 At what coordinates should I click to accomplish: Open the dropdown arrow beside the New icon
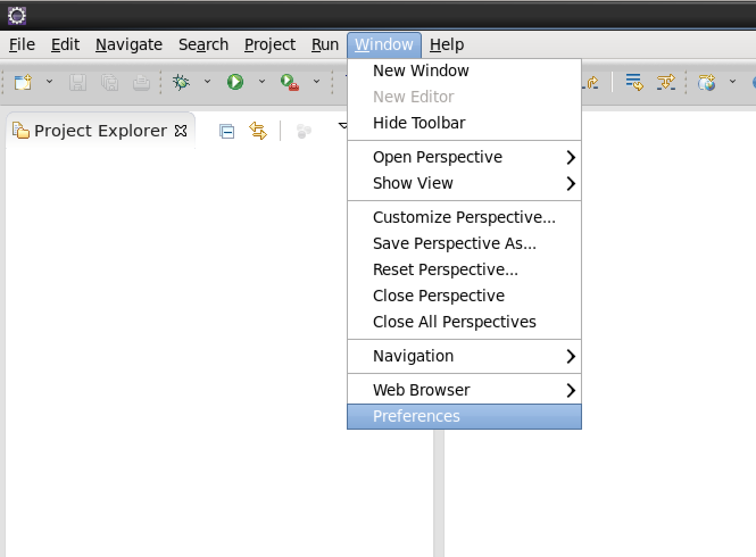[49, 82]
